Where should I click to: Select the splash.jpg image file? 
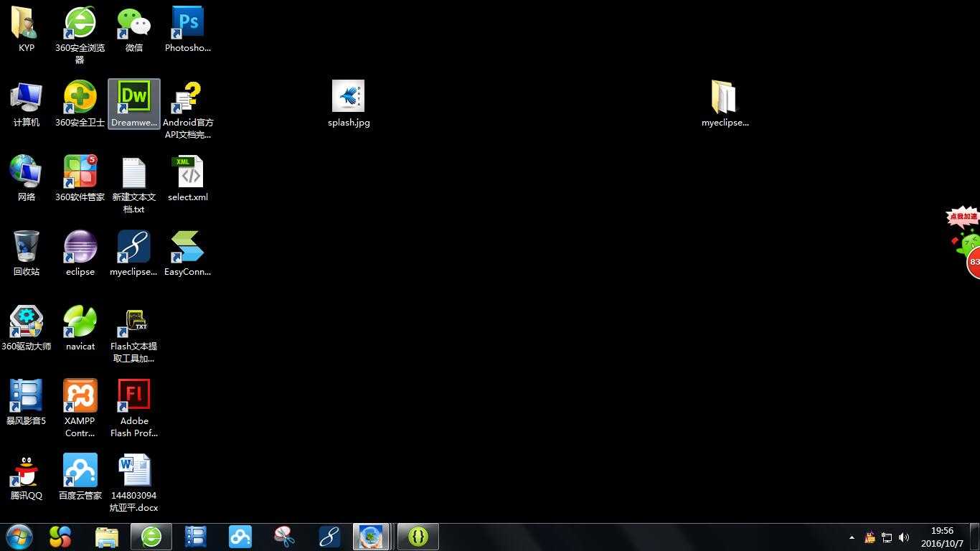349,103
